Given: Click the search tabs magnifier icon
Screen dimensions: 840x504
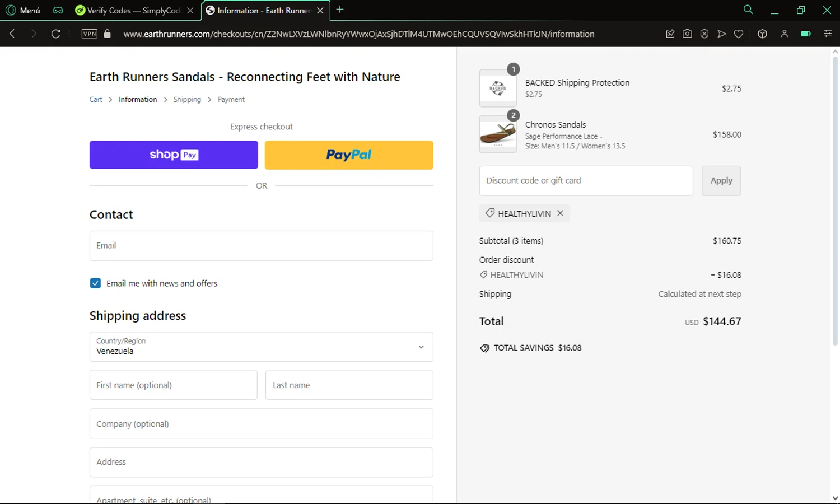Looking at the screenshot, I should (x=748, y=10).
